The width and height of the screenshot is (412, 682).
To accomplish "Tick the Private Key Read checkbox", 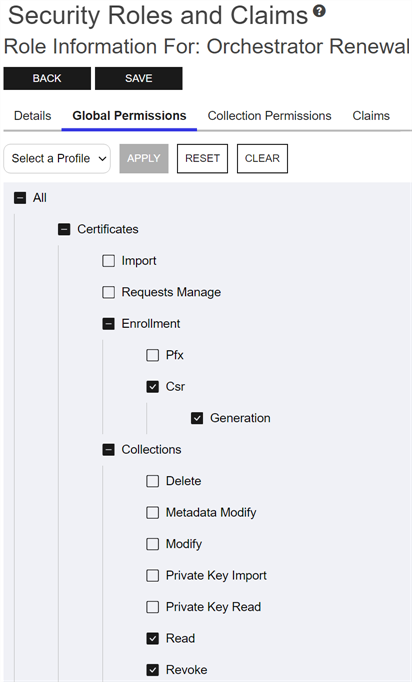I will click(153, 607).
